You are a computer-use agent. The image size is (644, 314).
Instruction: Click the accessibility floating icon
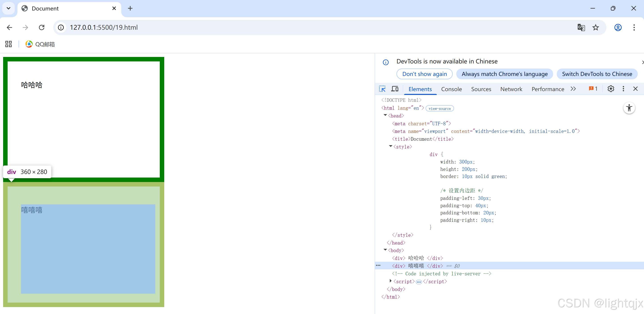coord(629,108)
